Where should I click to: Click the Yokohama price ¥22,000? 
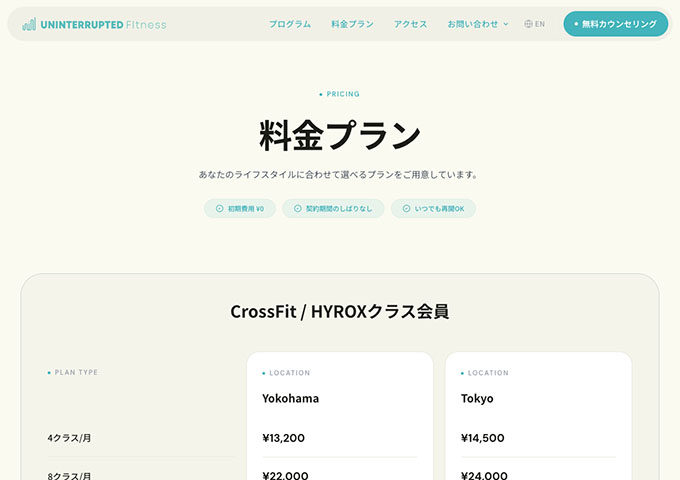coord(285,475)
